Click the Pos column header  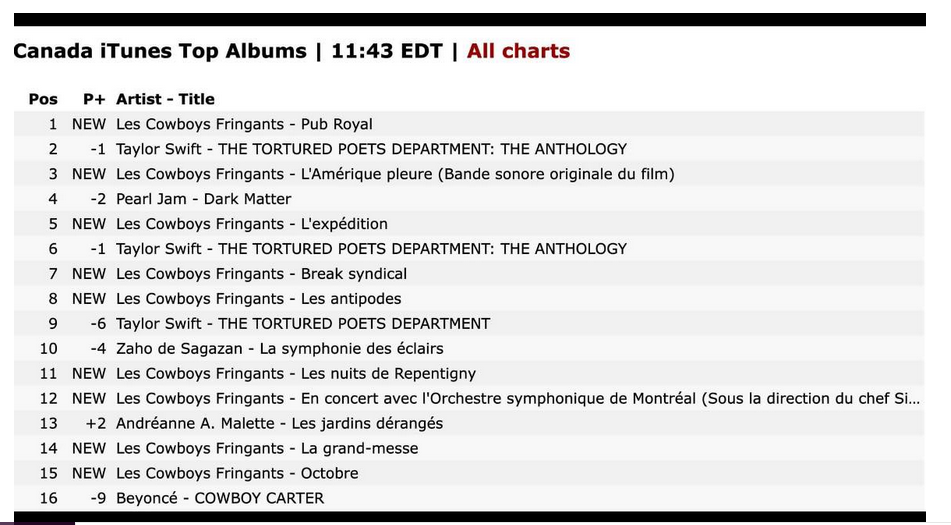[x=43, y=99]
